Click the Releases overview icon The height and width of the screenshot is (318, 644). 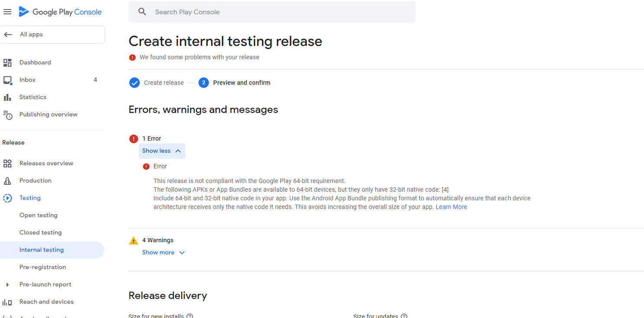pos(7,164)
